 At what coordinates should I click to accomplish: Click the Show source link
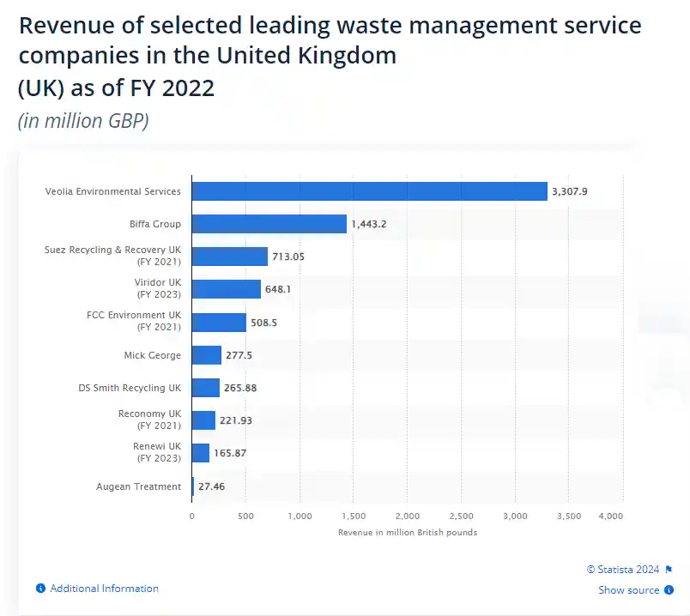coord(628,590)
